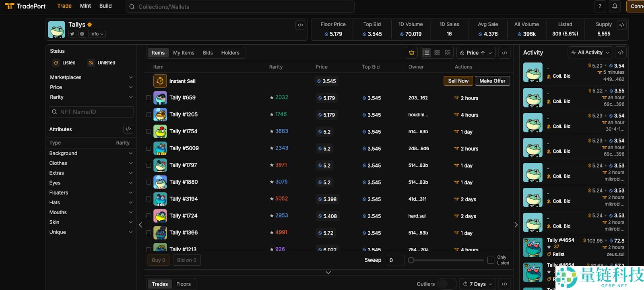Viewport: 644px width, 290px height.
Task: Switch to My Items tab
Action: pyautogui.click(x=184, y=53)
